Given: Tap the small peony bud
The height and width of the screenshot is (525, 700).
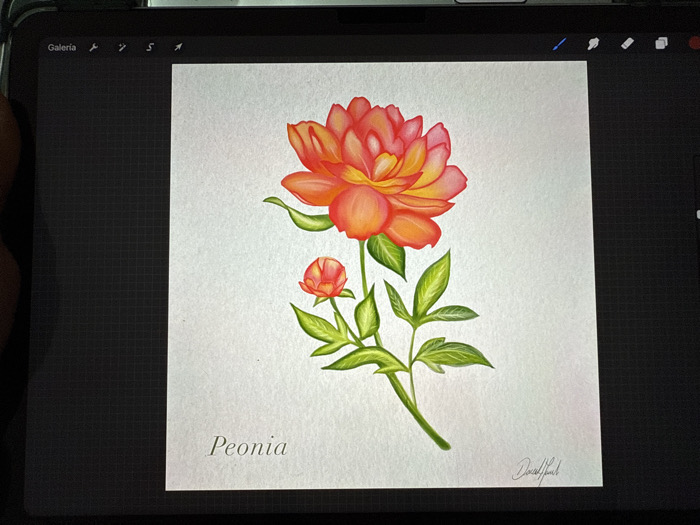Looking at the screenshot, I should tap(324, 277).
